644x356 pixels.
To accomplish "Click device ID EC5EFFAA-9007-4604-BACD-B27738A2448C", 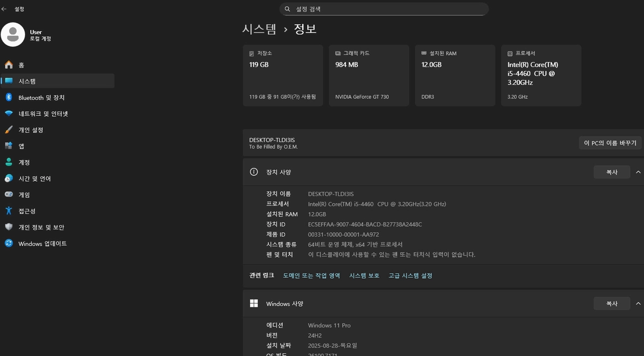I will tap(365, 224).
